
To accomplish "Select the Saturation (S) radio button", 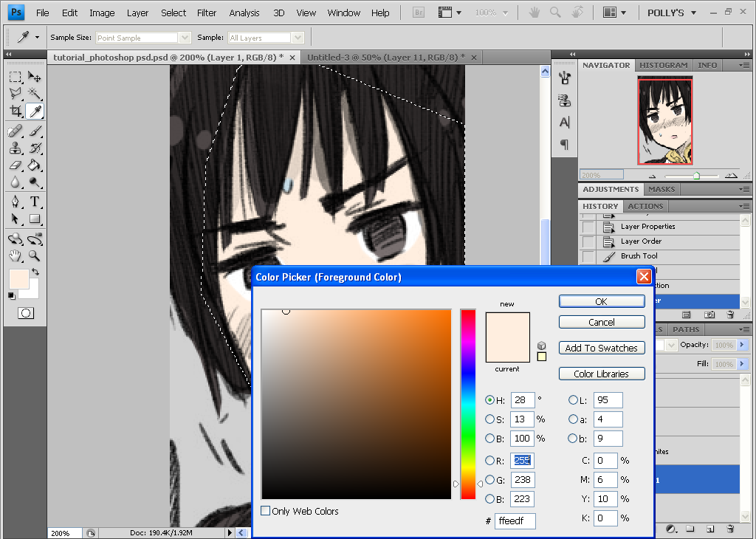I will [490, 419].
